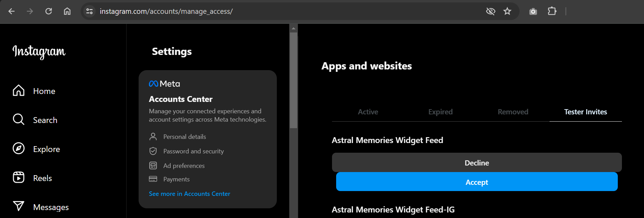Bookmark this page with star icon

coord(507,11)
